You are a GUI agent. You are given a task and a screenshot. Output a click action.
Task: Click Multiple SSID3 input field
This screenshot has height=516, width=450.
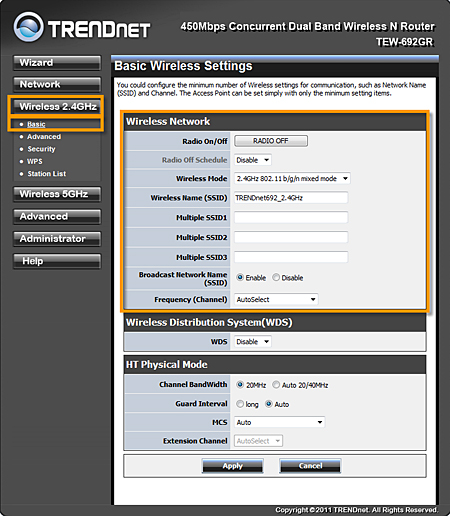pyautogui.click(x=291, y=257)
